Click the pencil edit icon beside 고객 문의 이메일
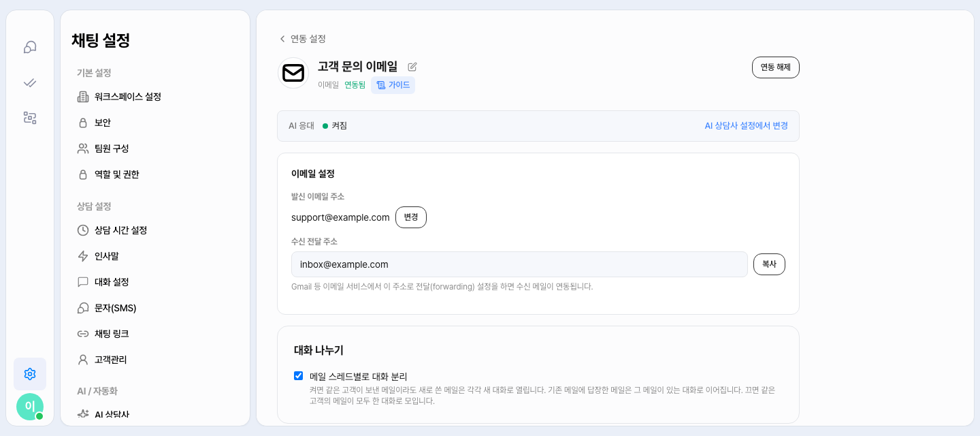The image size is (980, 436). pos(412,67)
